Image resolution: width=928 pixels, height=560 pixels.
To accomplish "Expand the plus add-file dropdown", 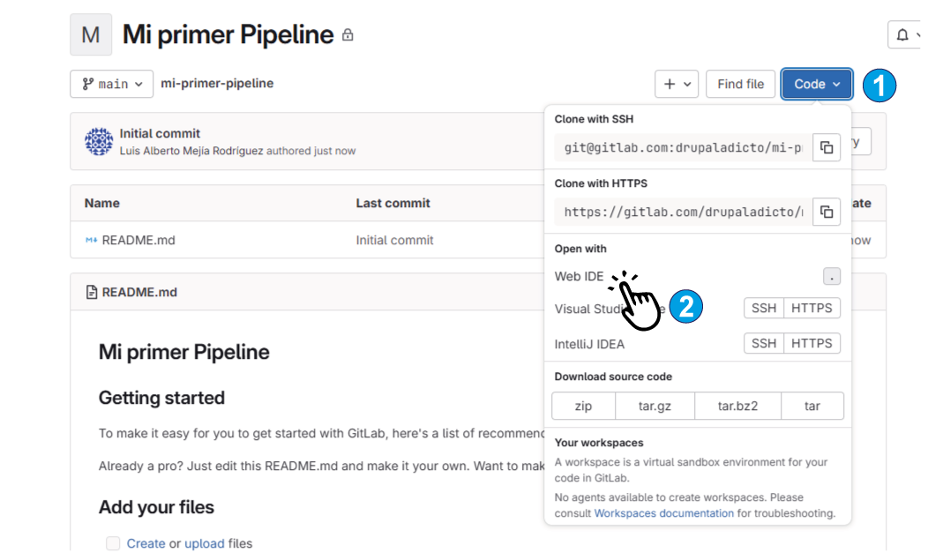I will coord(677,84).
